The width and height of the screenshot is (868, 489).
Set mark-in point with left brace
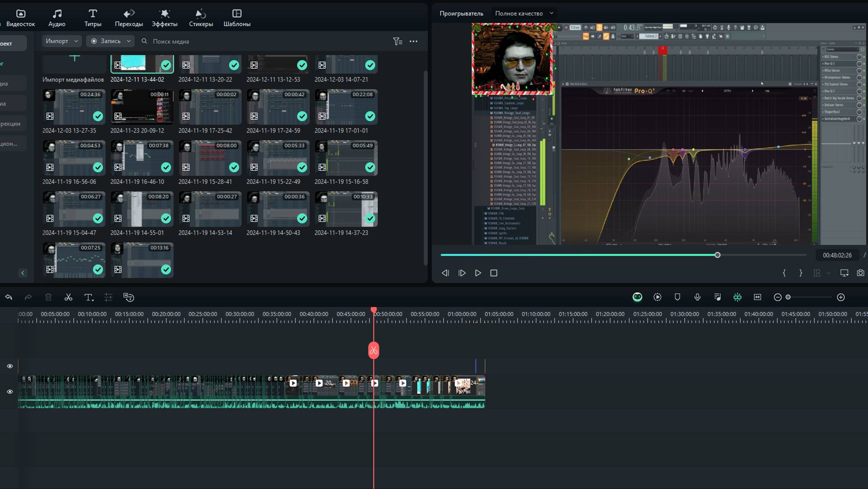point(784,273)
